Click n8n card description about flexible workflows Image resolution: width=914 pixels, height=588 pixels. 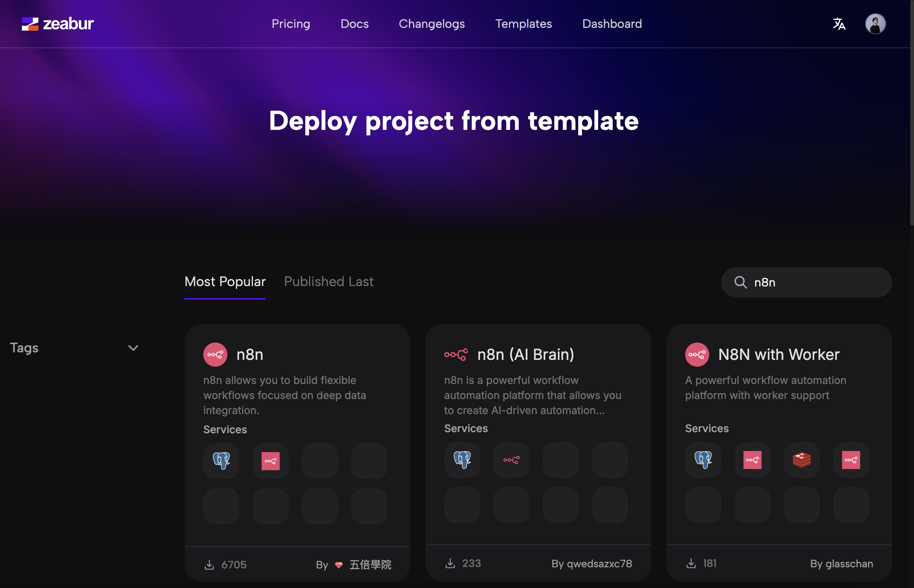click(285, 395)
